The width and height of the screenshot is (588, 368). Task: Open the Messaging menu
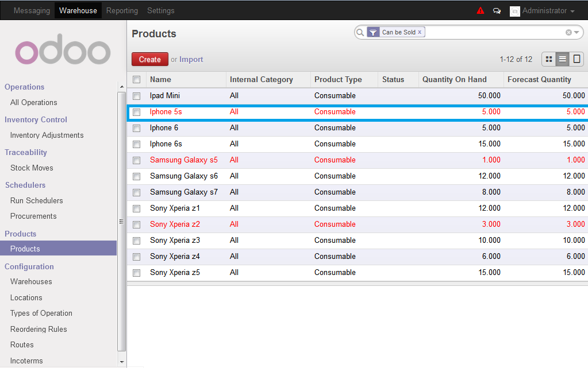pyautogui.click(x=32, y=10)
